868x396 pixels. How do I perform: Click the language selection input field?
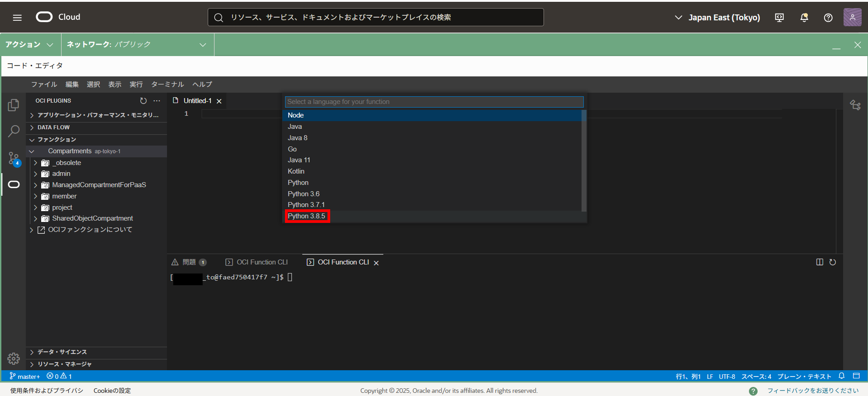434,102
